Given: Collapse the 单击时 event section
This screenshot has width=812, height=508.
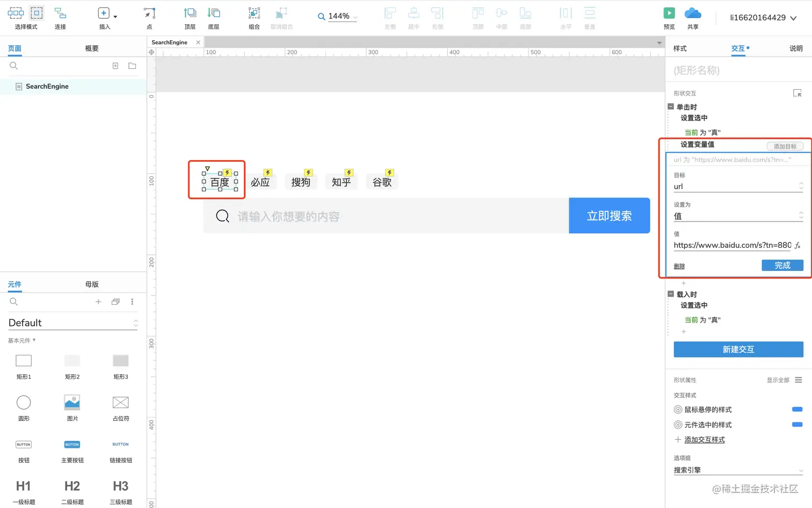Looking at the screenshot, I should tap(670, 106).
